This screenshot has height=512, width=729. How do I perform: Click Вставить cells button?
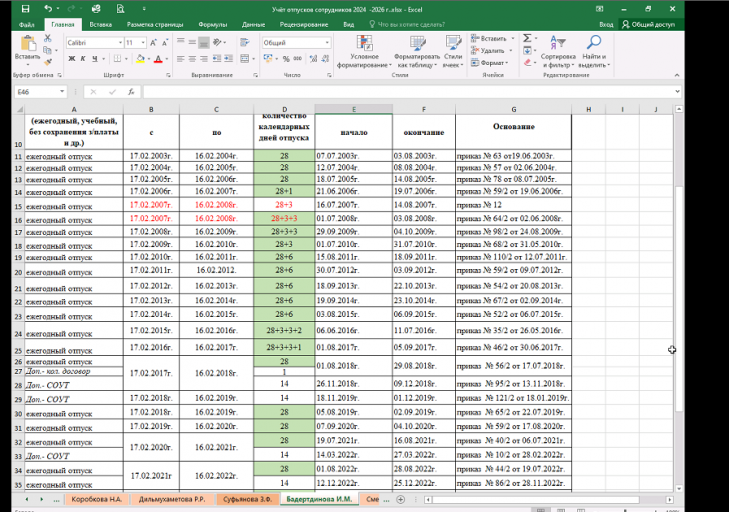[492, 39]
